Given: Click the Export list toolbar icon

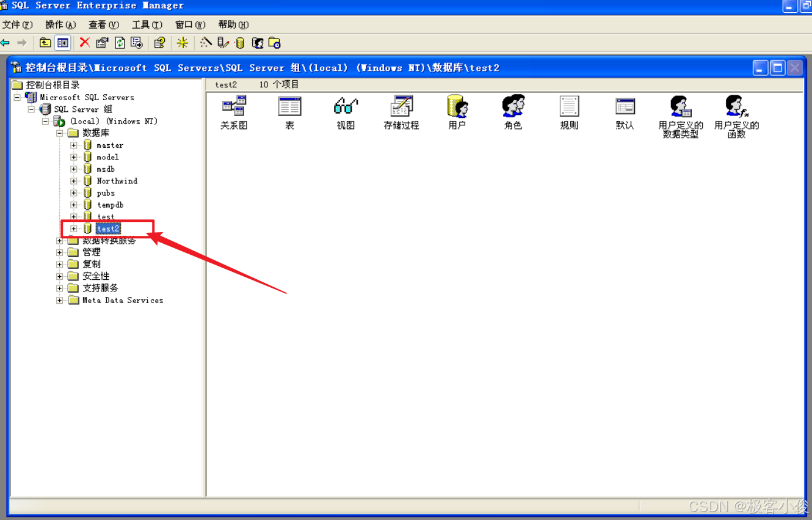Looking at the screenshot, I should tap(137, 43).
